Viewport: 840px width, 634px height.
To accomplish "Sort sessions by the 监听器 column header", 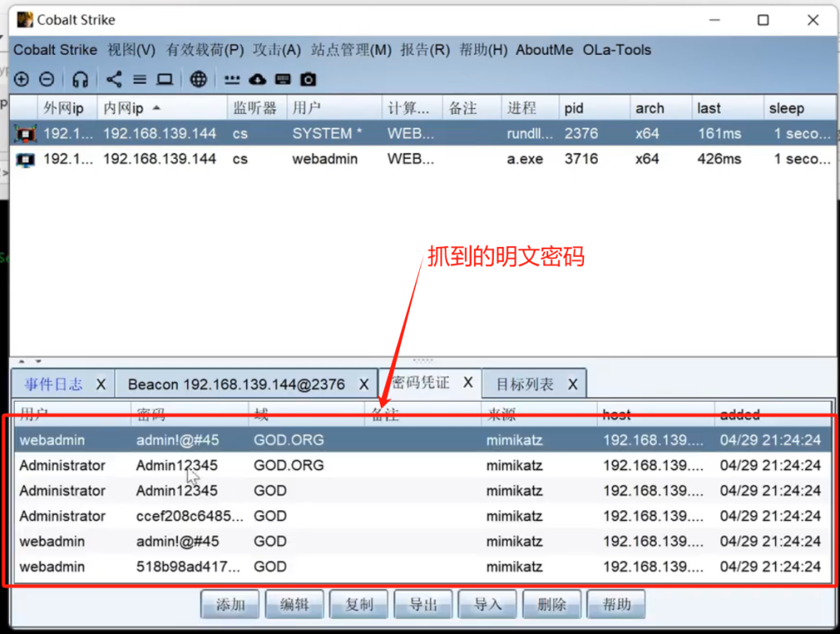I will (x=257, y=108).
